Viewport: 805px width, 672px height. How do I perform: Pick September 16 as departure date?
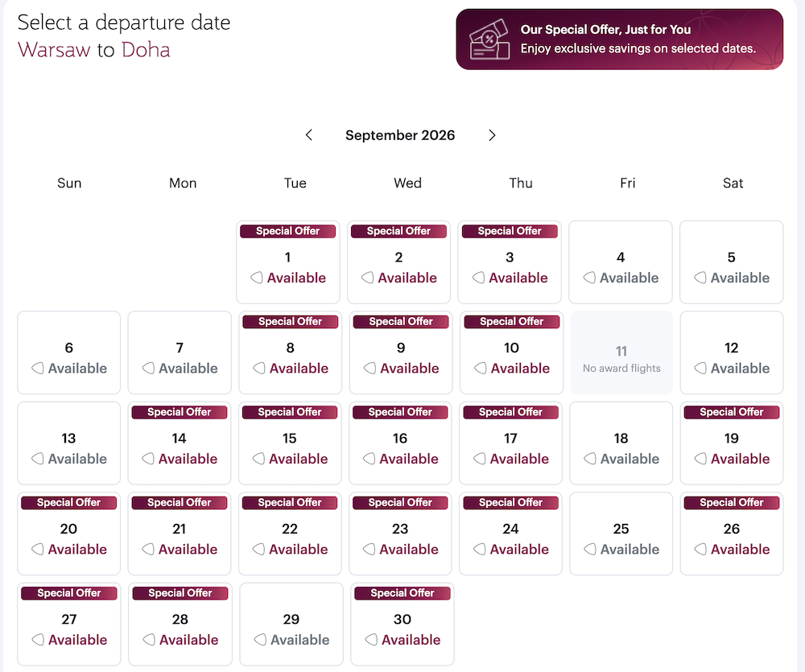click(400, 443)
